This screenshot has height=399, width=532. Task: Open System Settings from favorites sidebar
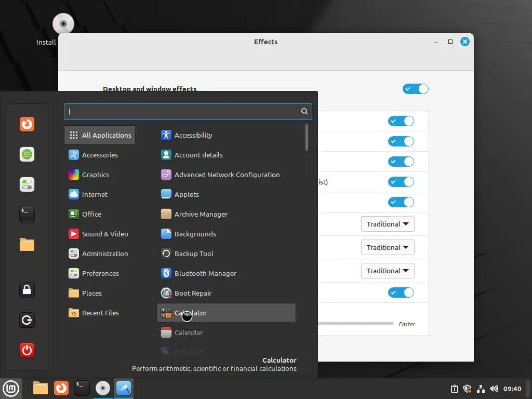[27, 184]
